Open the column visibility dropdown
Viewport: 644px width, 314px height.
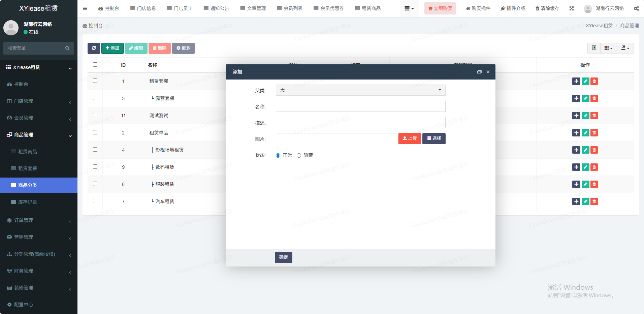[608, 48]
